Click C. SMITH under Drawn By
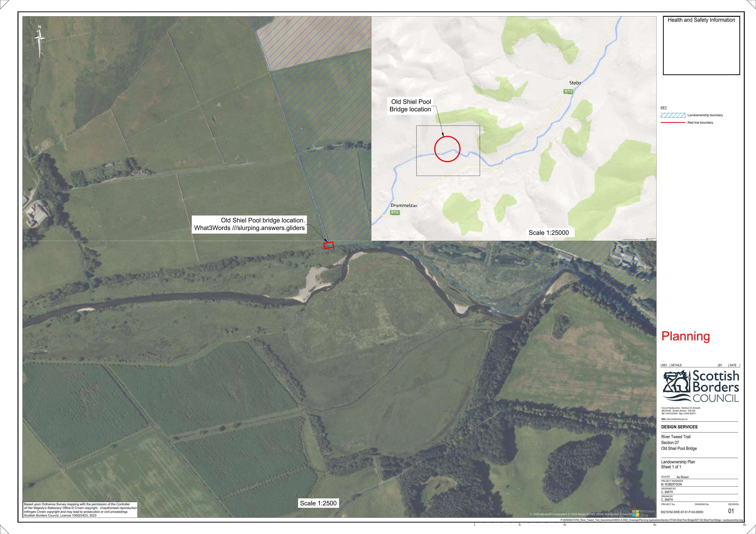This screenshot has width=756, height=534. (667, 500)
